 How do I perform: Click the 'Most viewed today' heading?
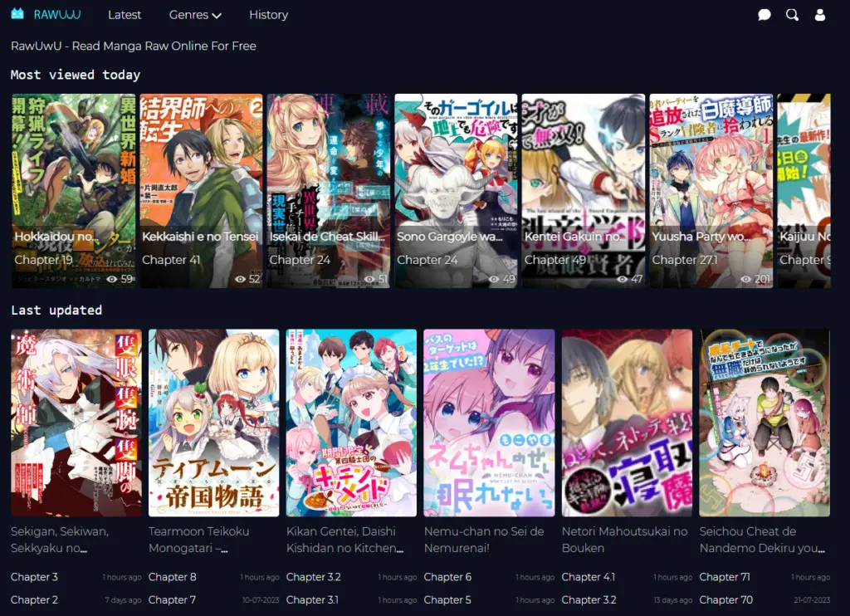click(76, 75)
